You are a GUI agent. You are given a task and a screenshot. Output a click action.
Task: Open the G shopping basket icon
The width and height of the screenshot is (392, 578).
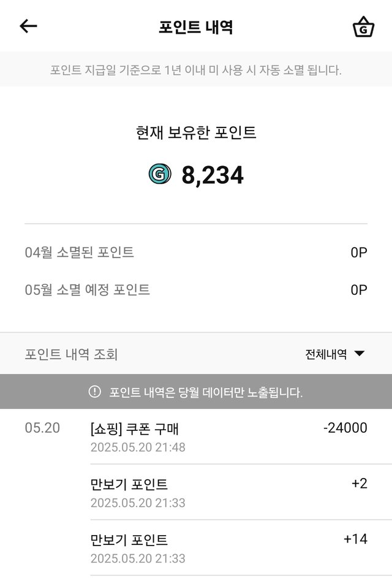click(363, 27)
